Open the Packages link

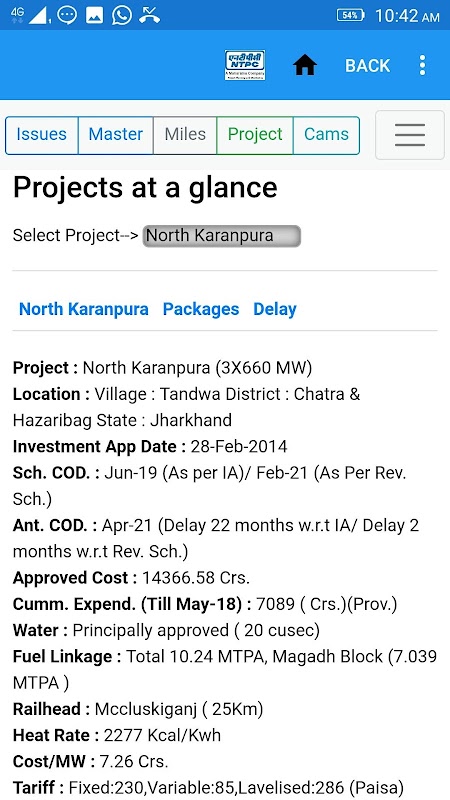click(201, 309)
